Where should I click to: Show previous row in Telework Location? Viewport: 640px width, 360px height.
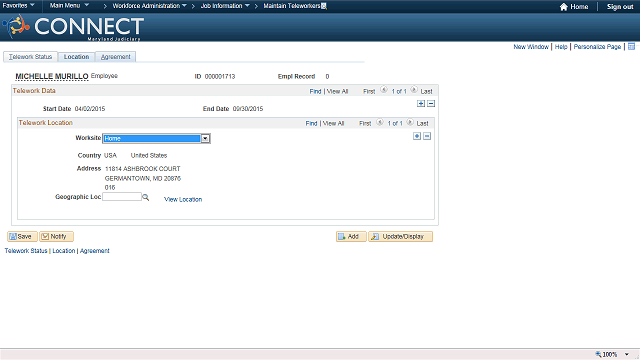[x=380, y=122]
